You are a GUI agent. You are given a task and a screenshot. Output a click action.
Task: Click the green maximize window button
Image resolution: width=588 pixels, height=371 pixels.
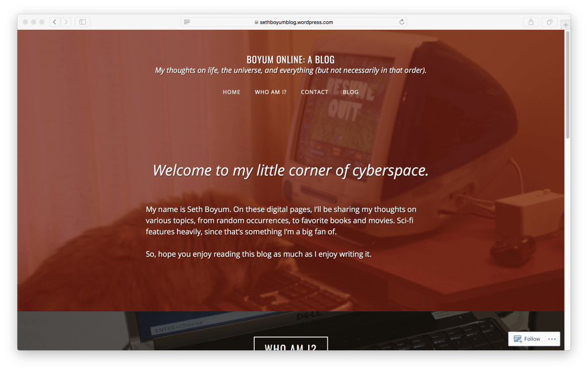(x=43, y=22)
